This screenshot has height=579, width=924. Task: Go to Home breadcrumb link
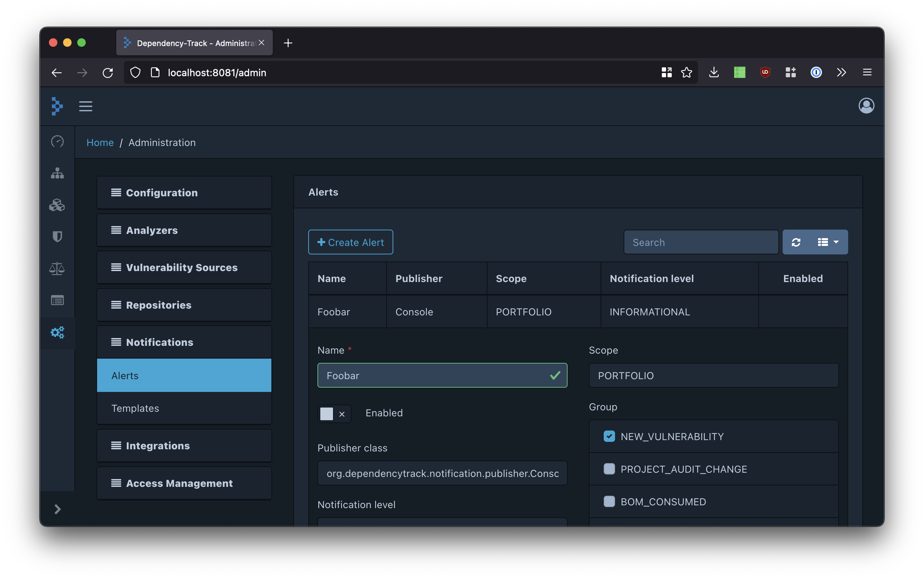(100, 142)
